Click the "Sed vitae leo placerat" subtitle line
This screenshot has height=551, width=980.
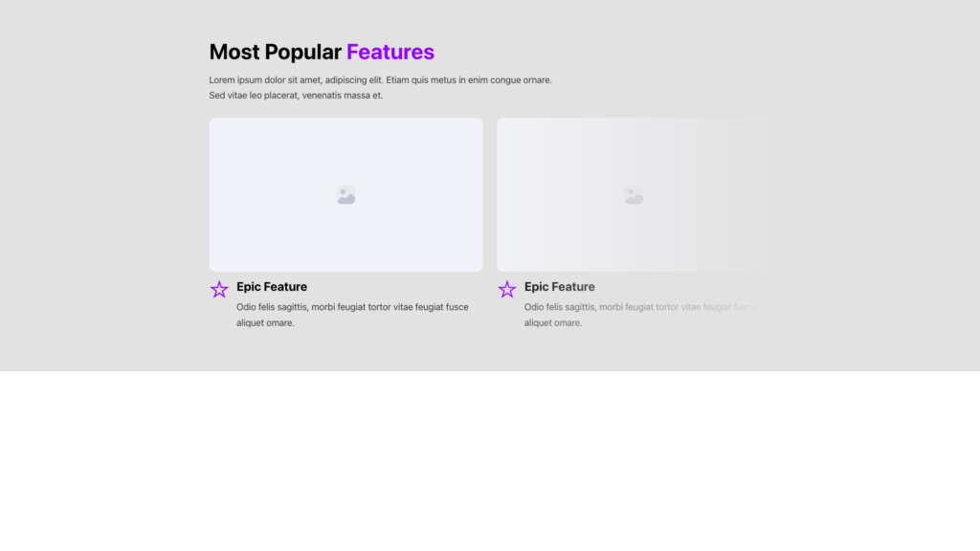click(296, 96)
